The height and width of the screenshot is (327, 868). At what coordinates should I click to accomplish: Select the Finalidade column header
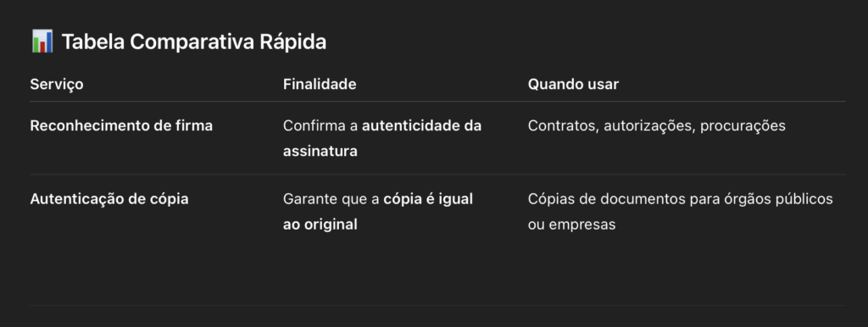(320, 84)
